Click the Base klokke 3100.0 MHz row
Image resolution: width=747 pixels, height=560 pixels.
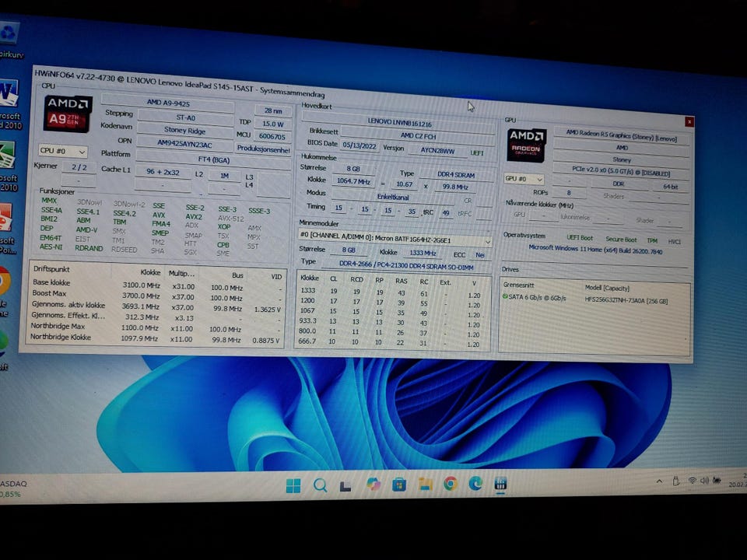click(156, 285)
